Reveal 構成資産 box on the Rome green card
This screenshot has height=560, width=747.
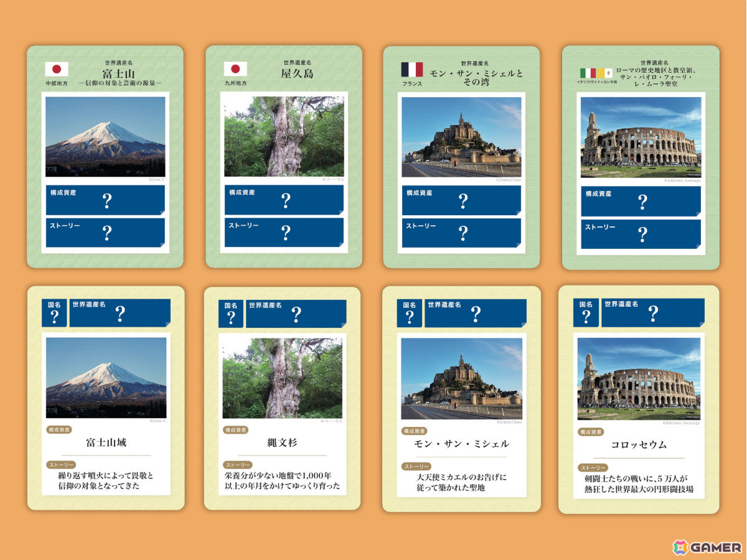tap(641, 202)
